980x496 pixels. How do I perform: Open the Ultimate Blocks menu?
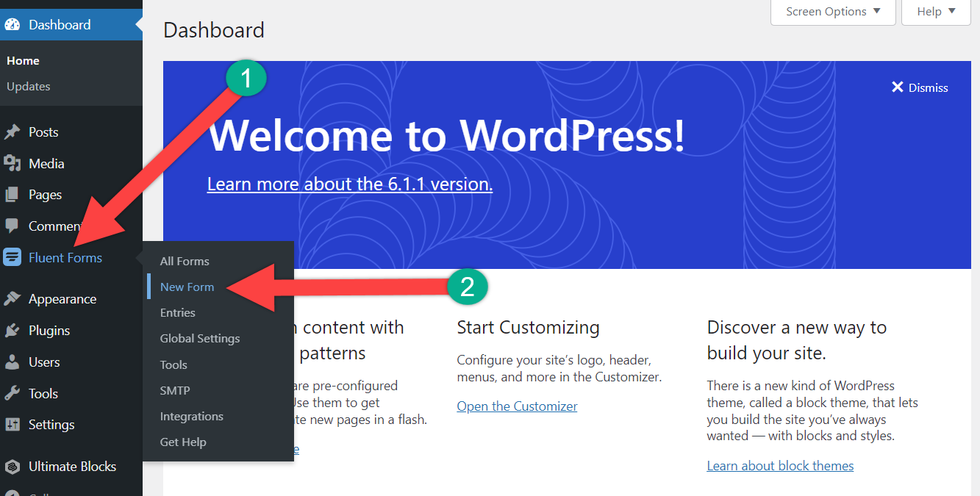pyautogui.click(x=71, y=467)
